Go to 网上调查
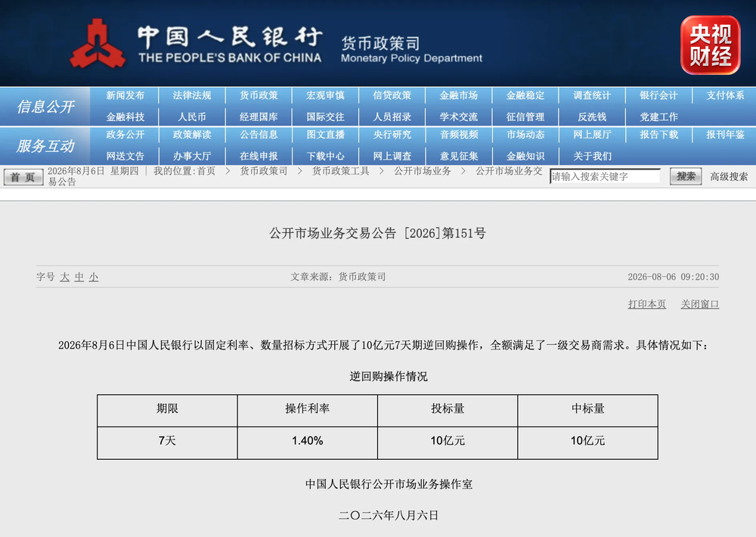756x537 pixels. (x=392, y=156)
